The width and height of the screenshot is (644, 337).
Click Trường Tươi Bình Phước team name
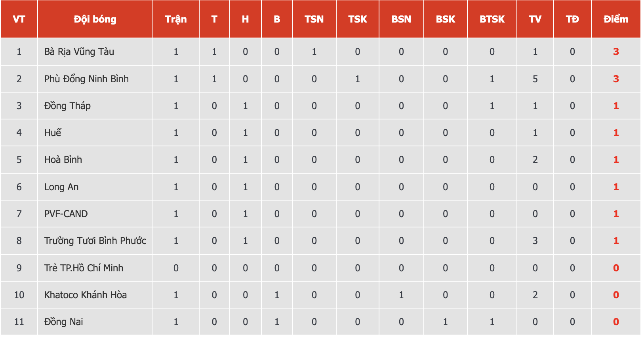click(x=95, y=240)
